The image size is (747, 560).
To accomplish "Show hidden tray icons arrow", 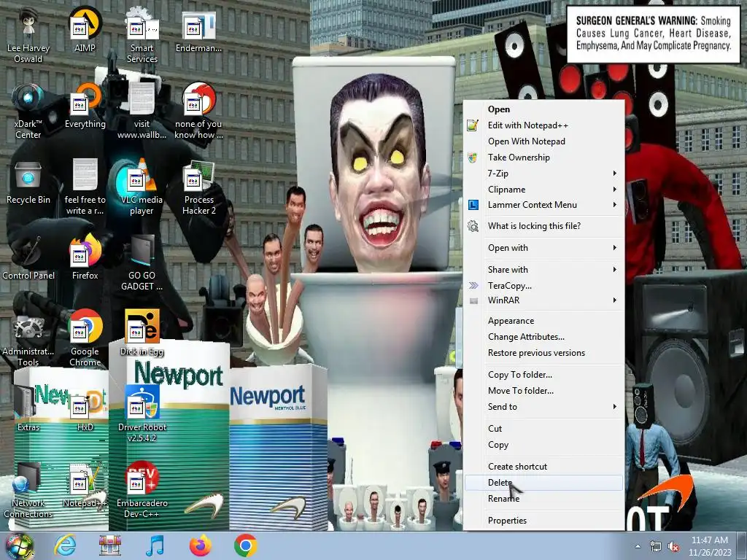I will [x=638, y=546].
